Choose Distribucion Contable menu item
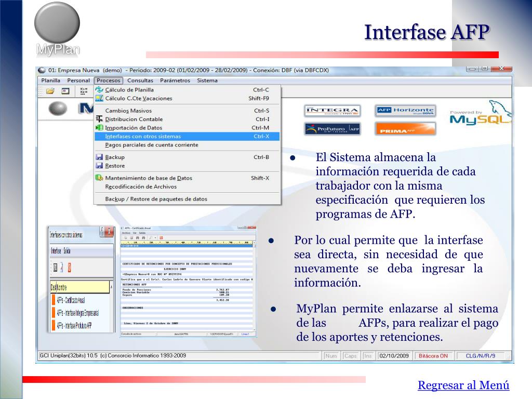Viewport: 532px width, 399px height. point(187,119)
